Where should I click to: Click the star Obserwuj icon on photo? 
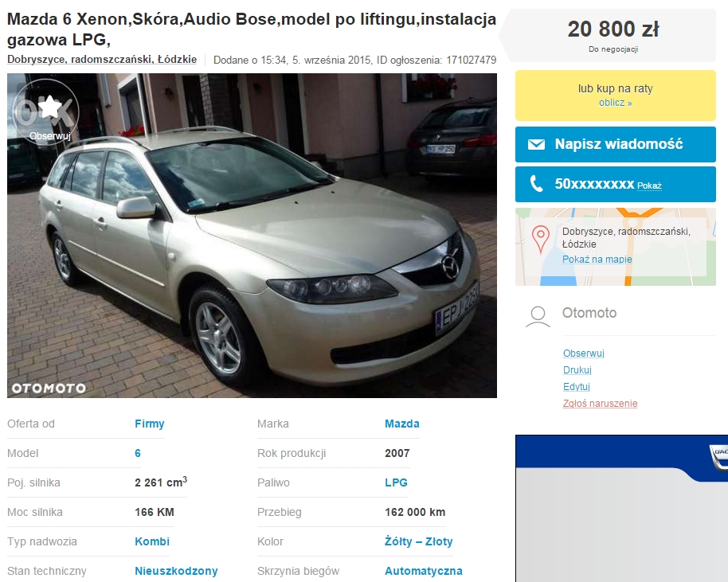click(49, 107)
